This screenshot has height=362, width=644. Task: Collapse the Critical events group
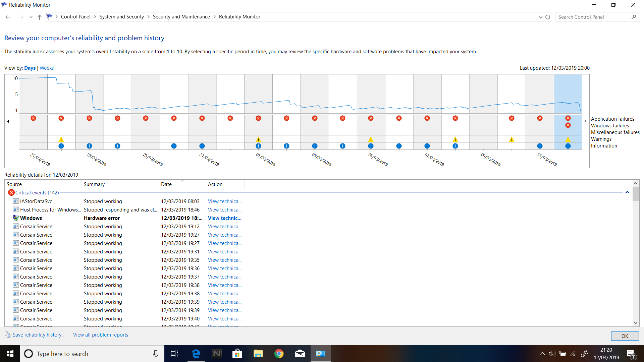pos(627,192)
